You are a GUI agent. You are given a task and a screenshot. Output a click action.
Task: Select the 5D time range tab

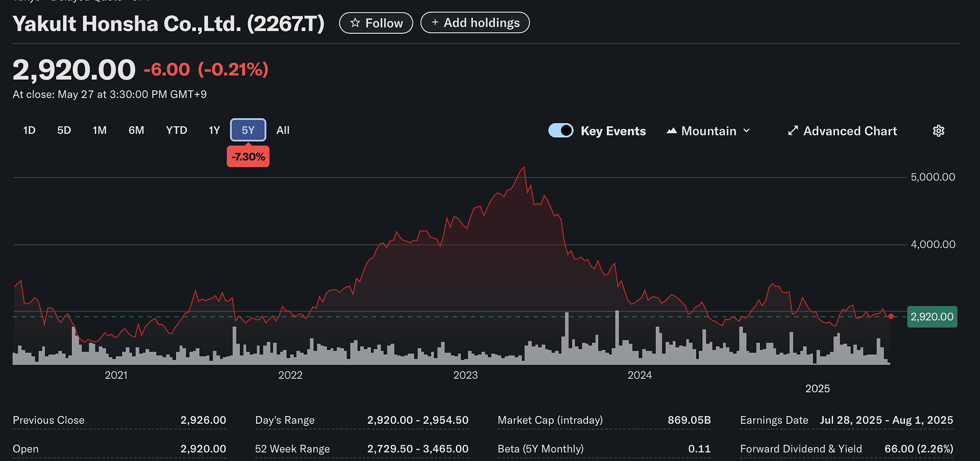[x=64, y=130]
